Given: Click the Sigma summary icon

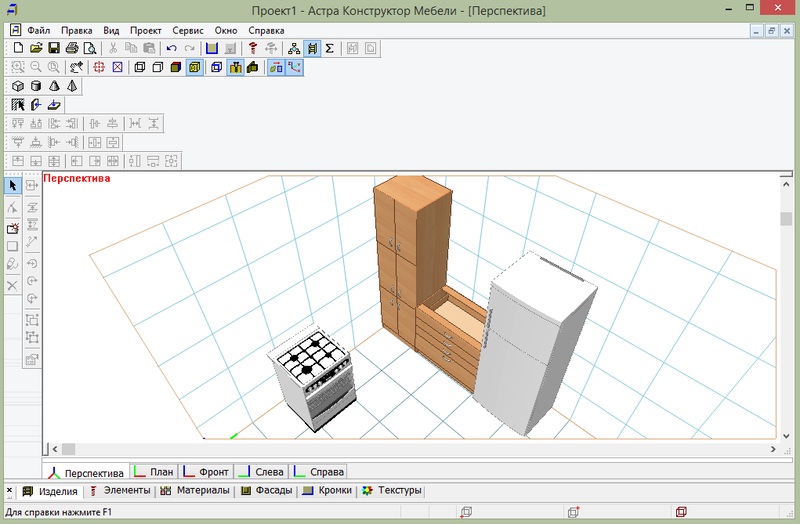Looking at the screenshot, I should (x=330, y=48).
